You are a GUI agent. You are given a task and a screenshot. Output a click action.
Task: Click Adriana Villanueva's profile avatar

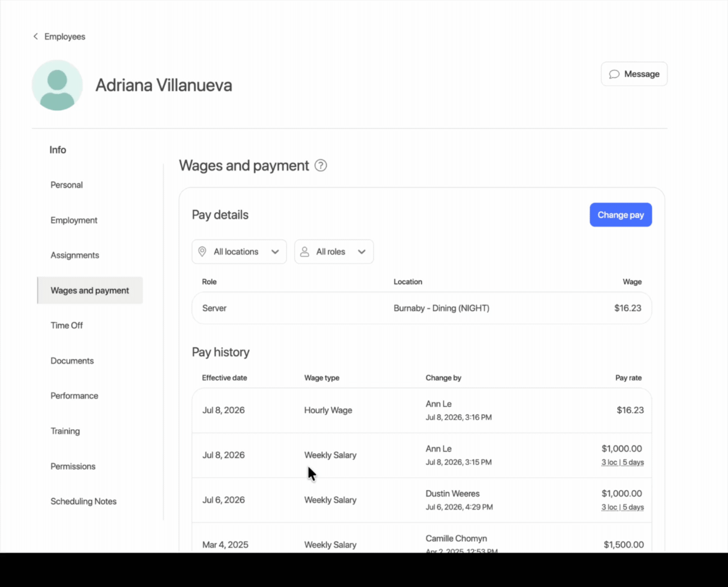57,85
